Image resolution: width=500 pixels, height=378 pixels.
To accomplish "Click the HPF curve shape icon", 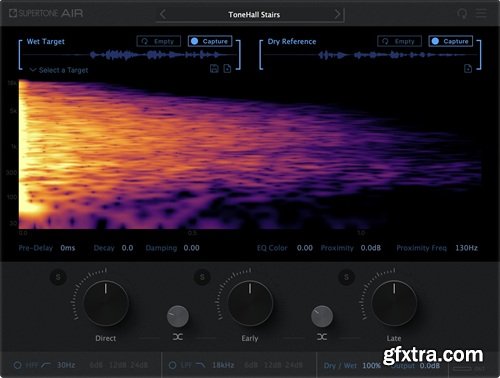I will coord(46,365).
